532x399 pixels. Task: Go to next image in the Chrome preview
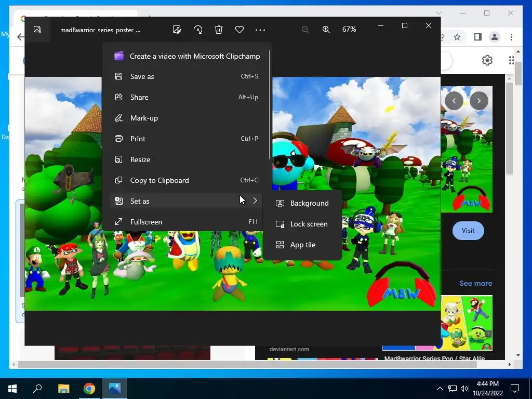pos(478,101)
